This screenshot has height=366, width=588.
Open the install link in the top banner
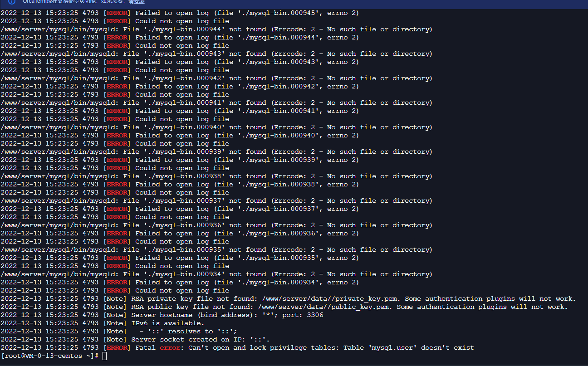136,1
